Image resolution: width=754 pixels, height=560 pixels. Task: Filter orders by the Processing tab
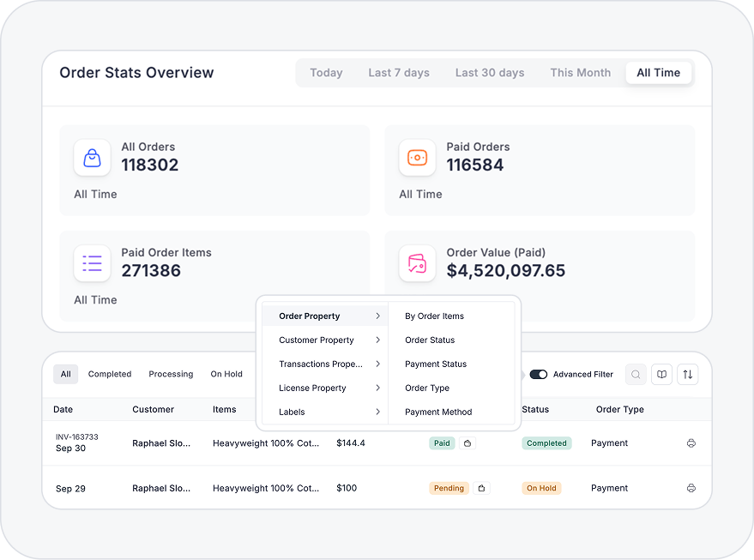tap(171, 375)
